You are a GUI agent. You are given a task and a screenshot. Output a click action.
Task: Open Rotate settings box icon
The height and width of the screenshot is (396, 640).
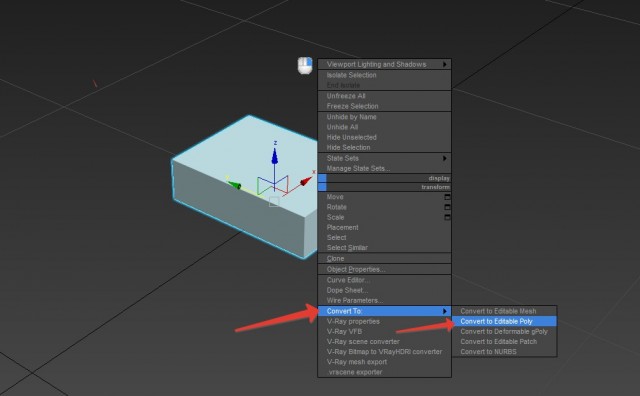click(447, 207)
